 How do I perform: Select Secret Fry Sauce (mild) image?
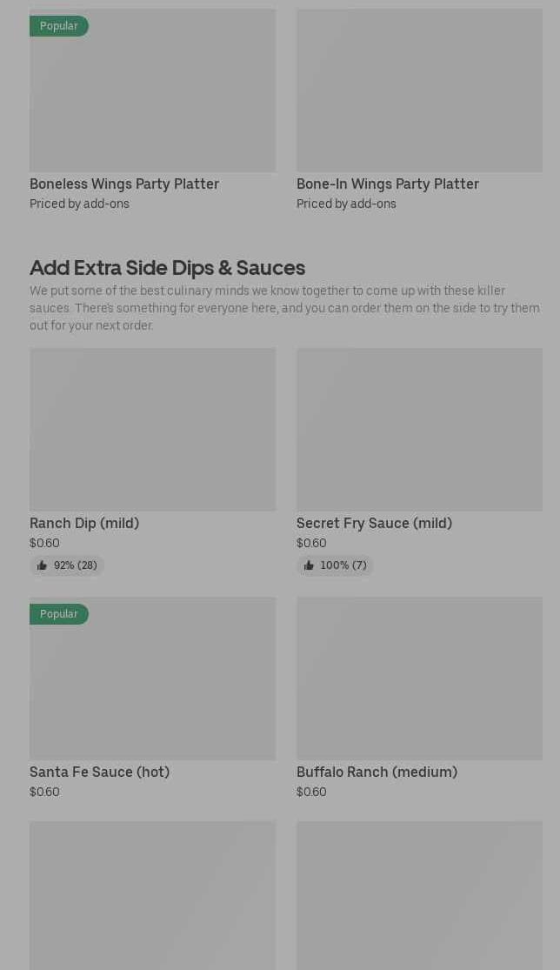[419, 429]
